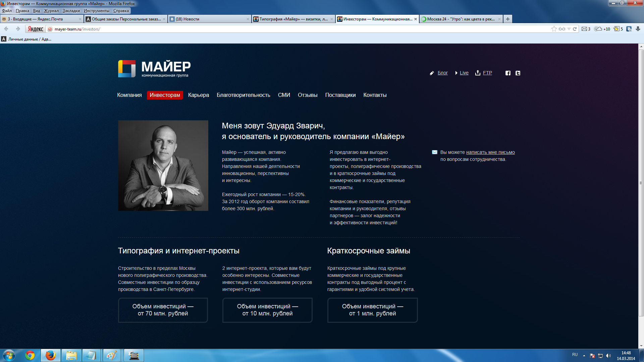Open the Yandex mail counter icon
The height and width of the screenshot is (362, 644).
point(585,29)
